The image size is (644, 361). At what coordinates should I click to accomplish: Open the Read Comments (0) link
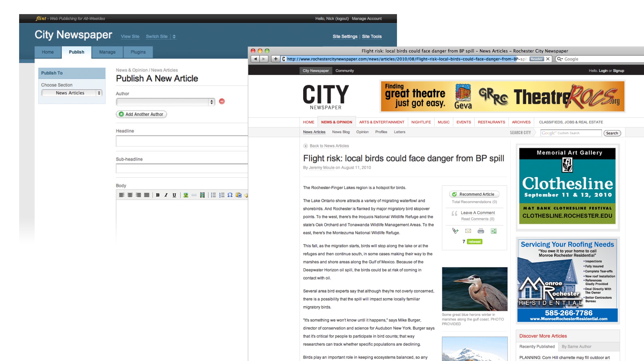point(478,219)
